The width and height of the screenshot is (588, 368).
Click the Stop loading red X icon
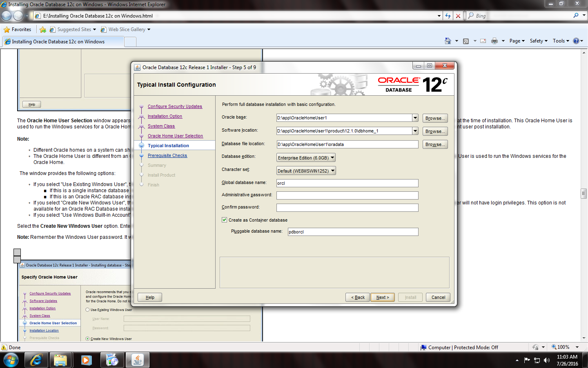(458, 16)
